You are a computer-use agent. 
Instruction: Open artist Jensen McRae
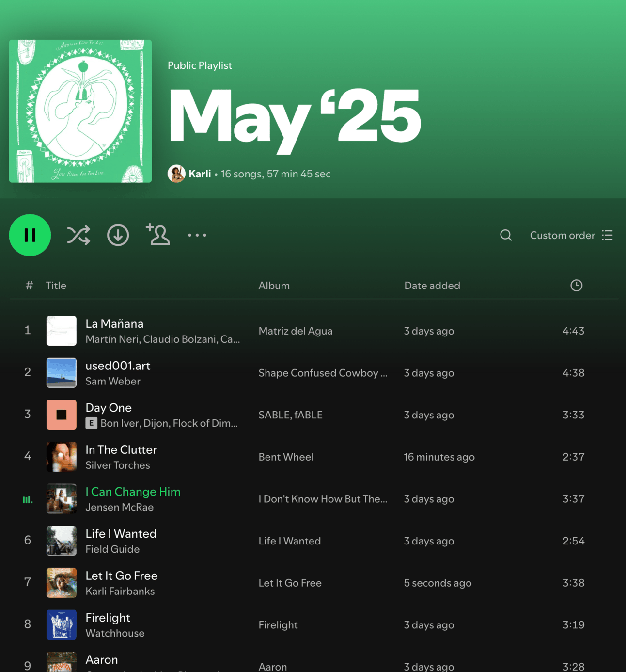pos(120,508)
